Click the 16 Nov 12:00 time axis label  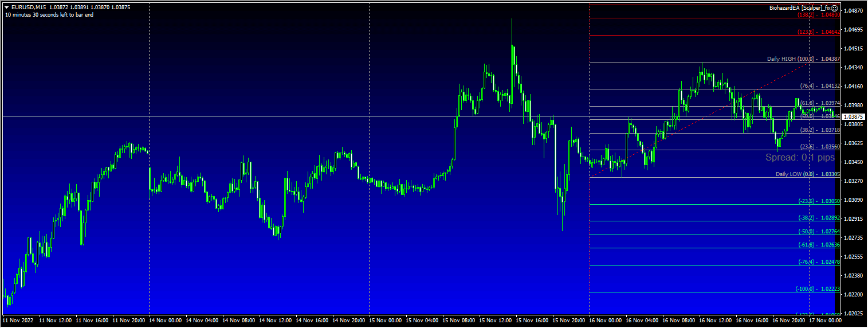point(716,321)
